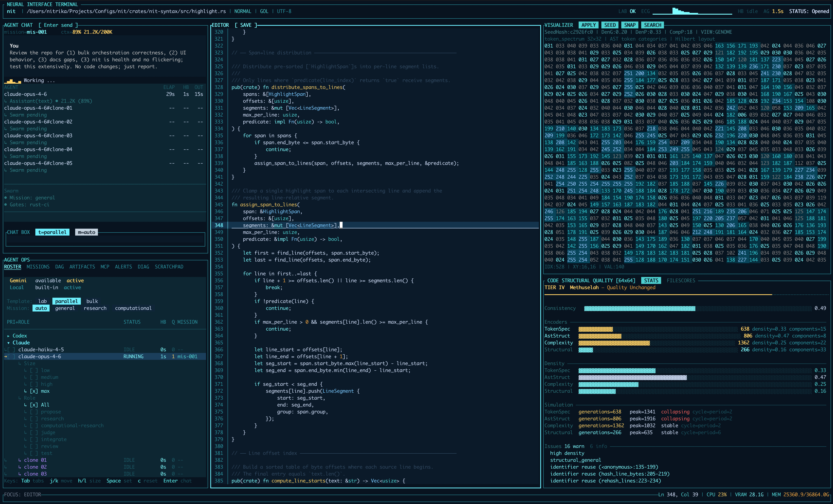Select the research mission option
Image resolution: width=833 pixels, height=504 pixels.
click(x=95, y=308)
